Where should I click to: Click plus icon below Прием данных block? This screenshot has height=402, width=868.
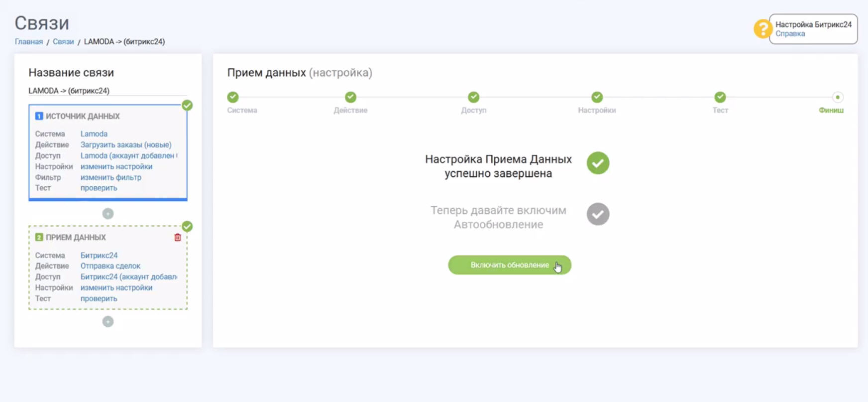pyautogui.click(x=108, y=322)
